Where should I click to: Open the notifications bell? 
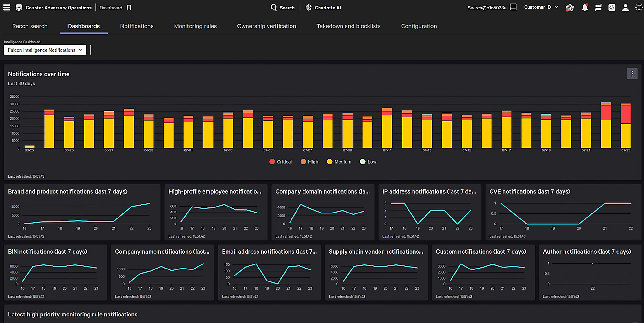tap(585, 8)
